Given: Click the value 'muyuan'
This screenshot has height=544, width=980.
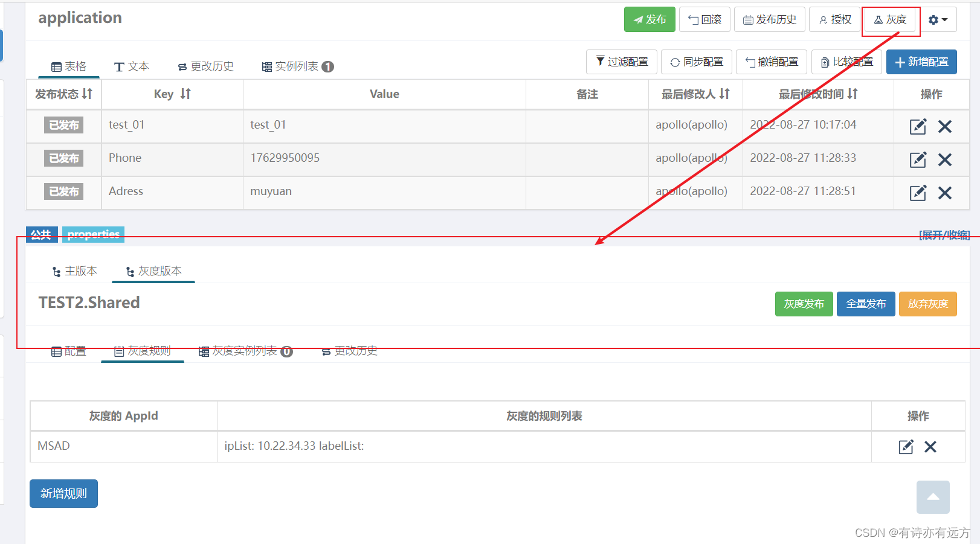Looking at the screenshot, I should [x=271, y=191].
